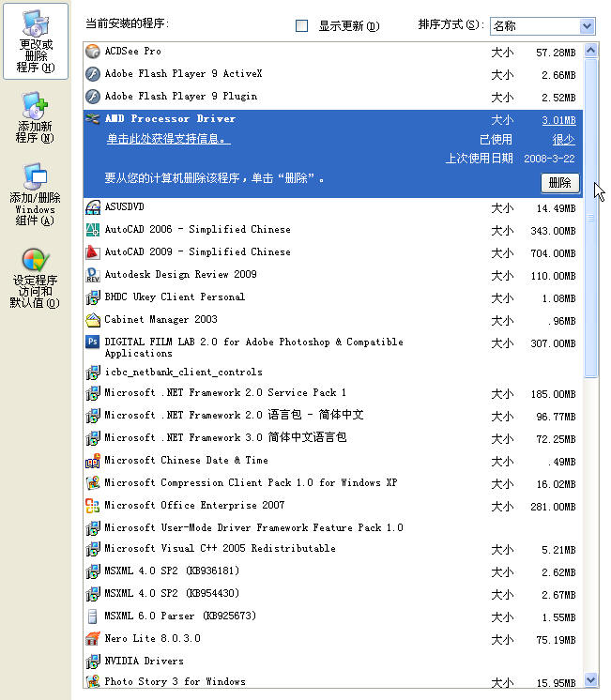Click the Autodesk Design Review 2009 icon
611x700 pixels.
click(x=93, y=275)
